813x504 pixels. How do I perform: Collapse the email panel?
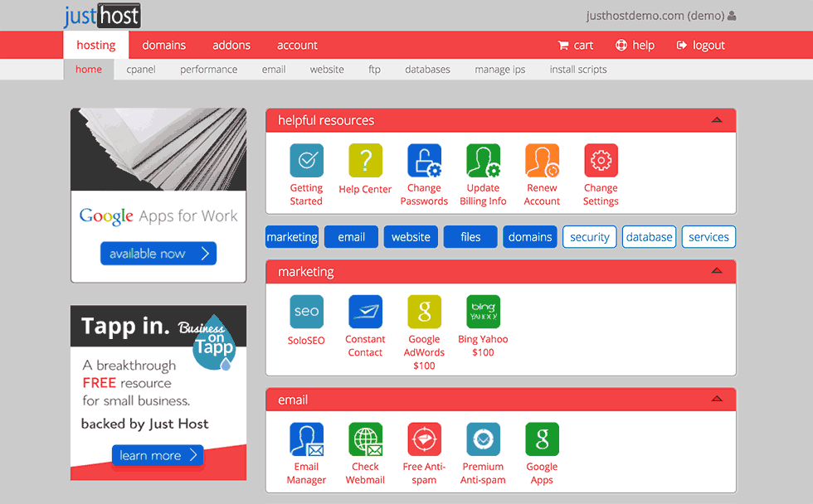(x=717, y=399)
